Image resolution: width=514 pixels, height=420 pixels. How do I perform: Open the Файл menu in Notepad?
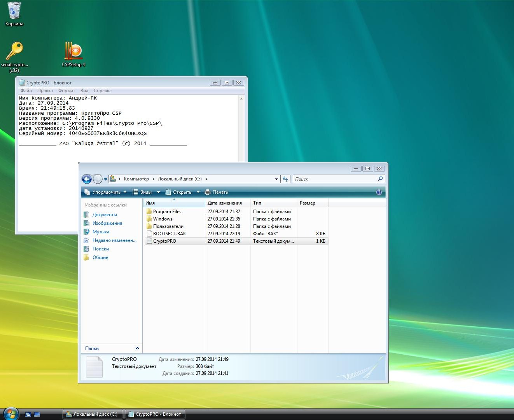click(26, 91)
